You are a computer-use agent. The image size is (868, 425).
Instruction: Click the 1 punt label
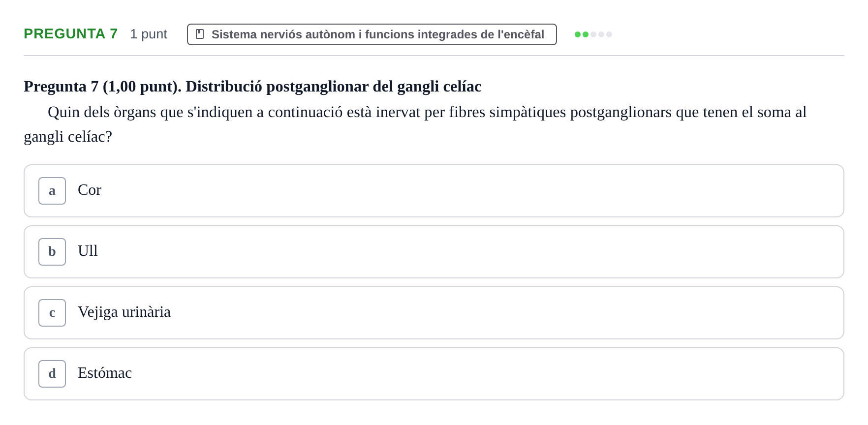149,34
